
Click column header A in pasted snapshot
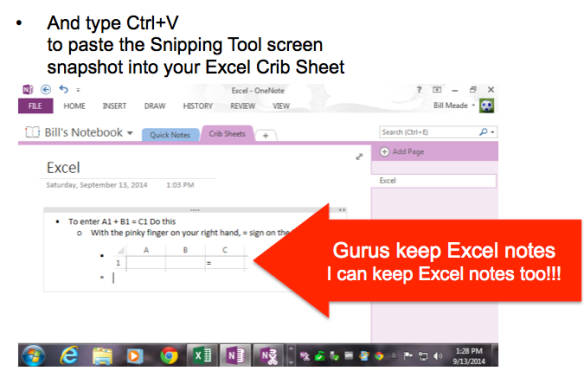click(x=146, y=250)
